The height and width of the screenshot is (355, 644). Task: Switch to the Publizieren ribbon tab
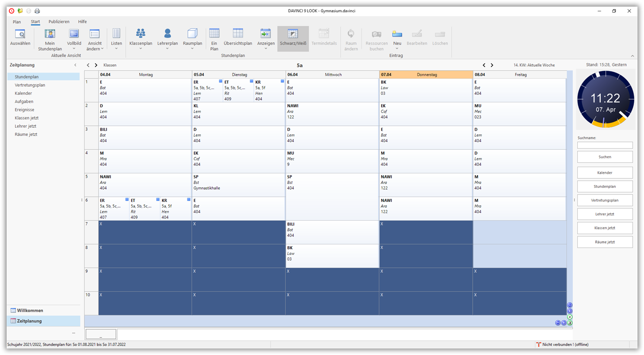tap(59, 22)
